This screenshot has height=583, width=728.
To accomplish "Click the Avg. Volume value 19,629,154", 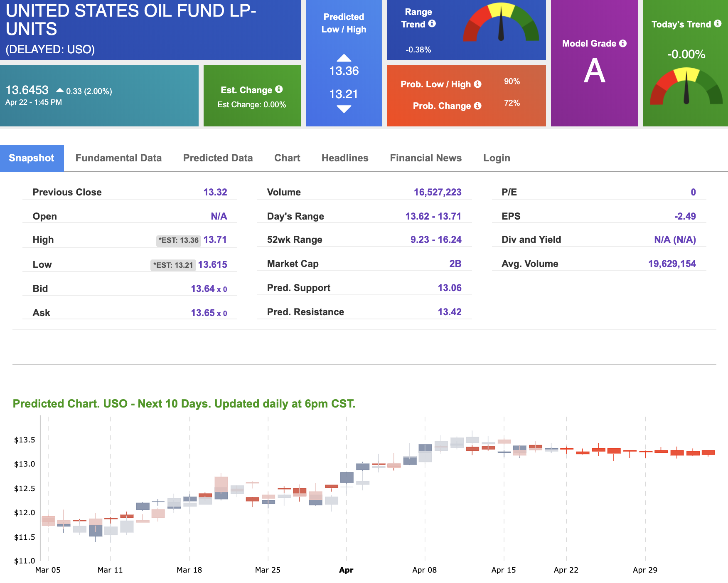I will (x=672, y=264).
